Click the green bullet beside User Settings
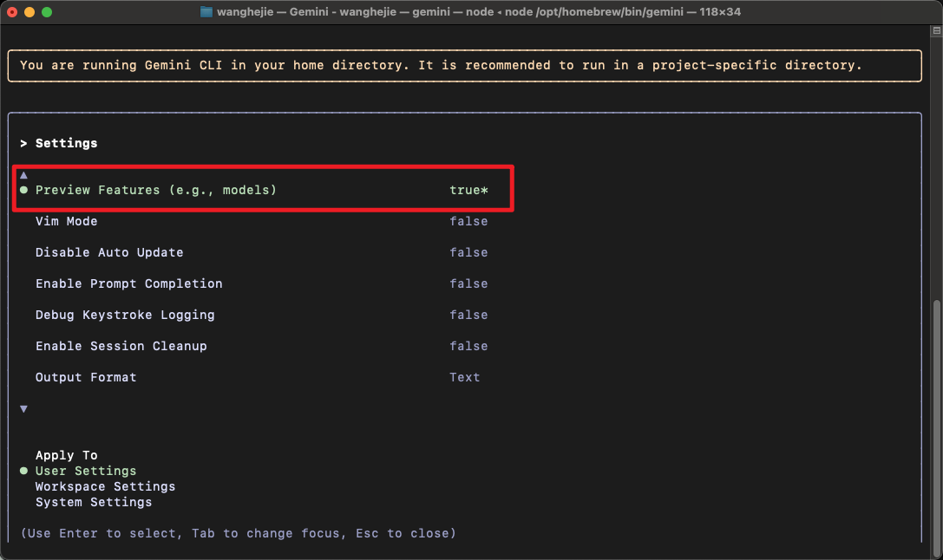 pyautogui.click(x=23, y=471)
